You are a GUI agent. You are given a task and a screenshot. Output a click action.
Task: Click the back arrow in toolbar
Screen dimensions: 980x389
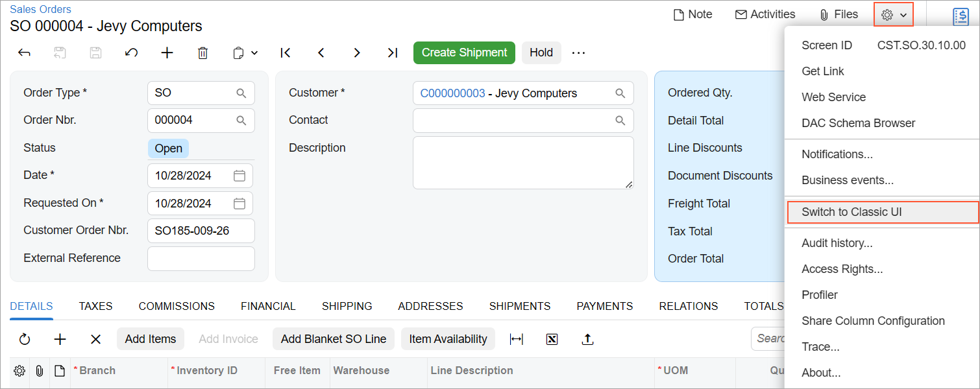click(x=24, y=53)
